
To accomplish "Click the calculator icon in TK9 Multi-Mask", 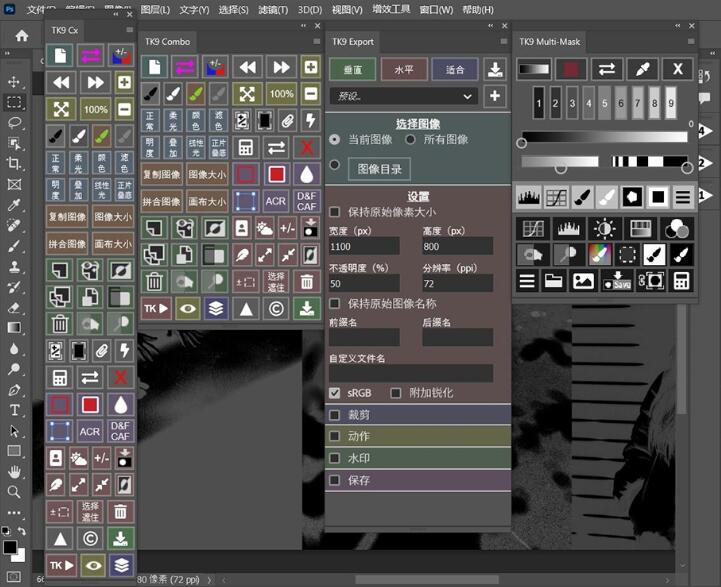I will [681, 280].
